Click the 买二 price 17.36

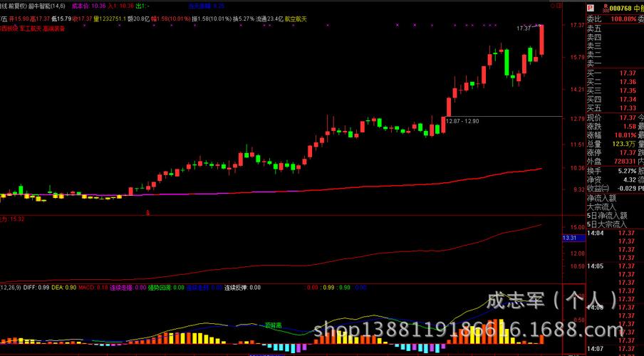(x=628, y=82)
